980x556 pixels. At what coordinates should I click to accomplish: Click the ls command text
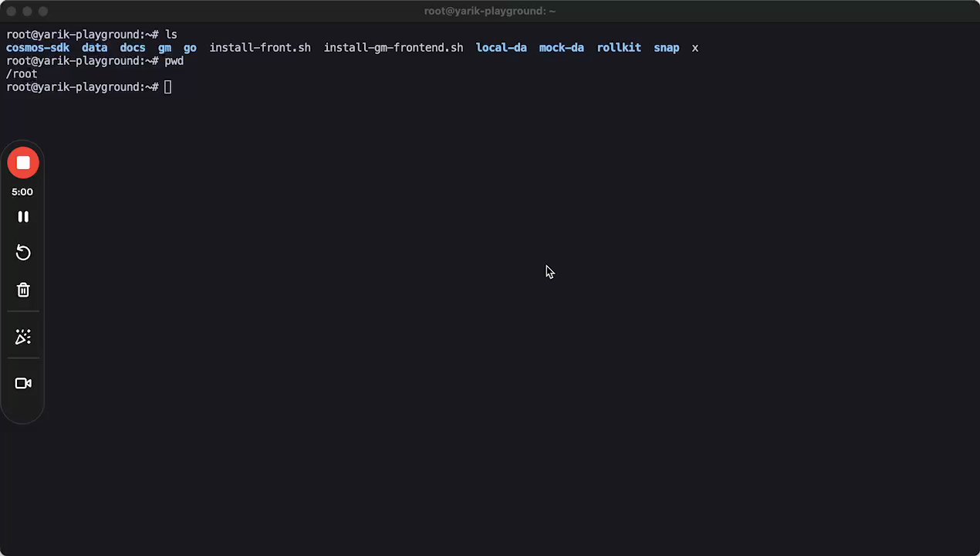pos(171,35)
